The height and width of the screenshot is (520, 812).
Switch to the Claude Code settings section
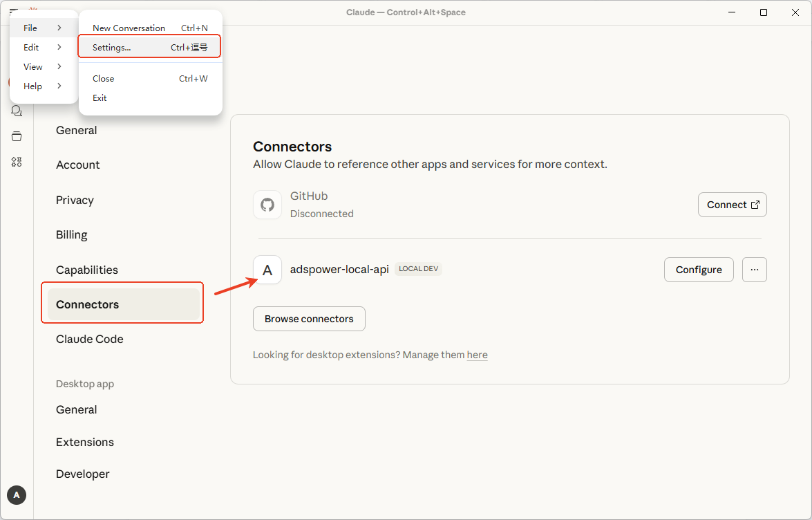pyautogui.click(x=90, y=339)
